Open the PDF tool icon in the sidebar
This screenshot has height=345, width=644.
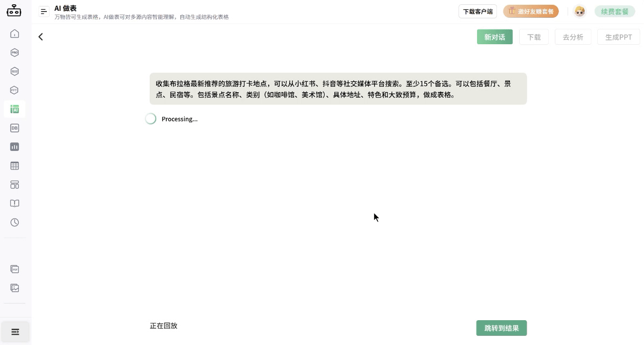(14, 269)
